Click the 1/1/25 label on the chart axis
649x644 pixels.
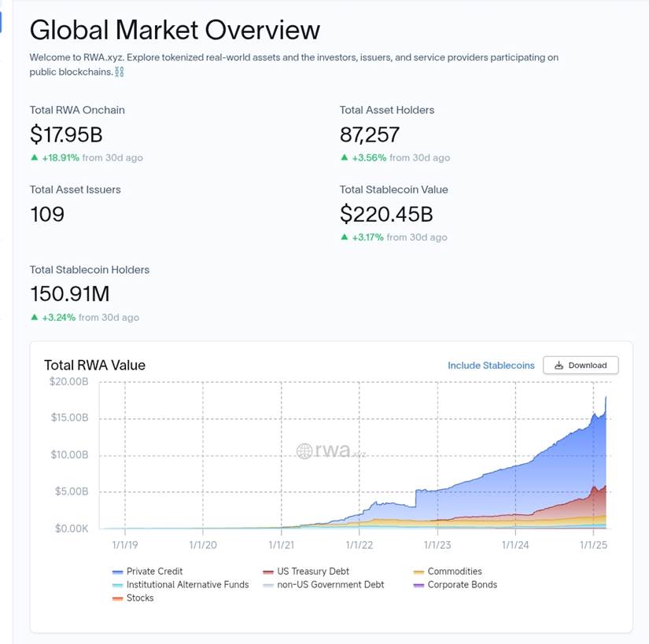click(594, 543)
